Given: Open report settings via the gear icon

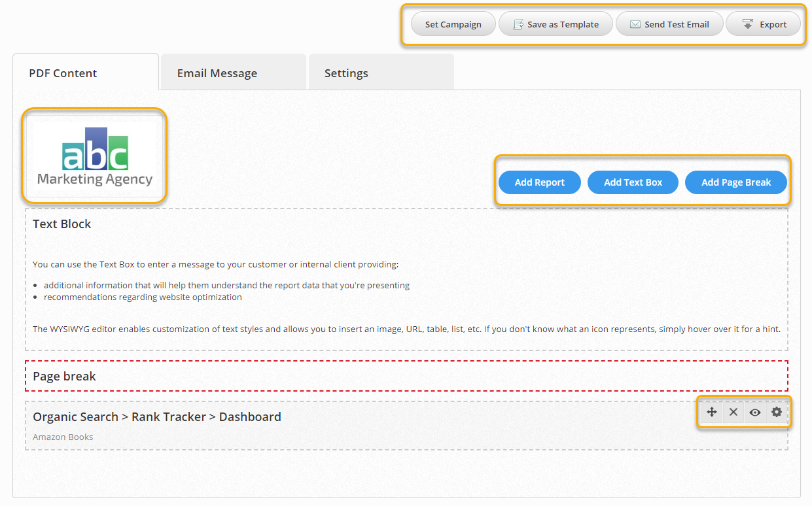Looking at the screenshot, I should coord(777,412).
